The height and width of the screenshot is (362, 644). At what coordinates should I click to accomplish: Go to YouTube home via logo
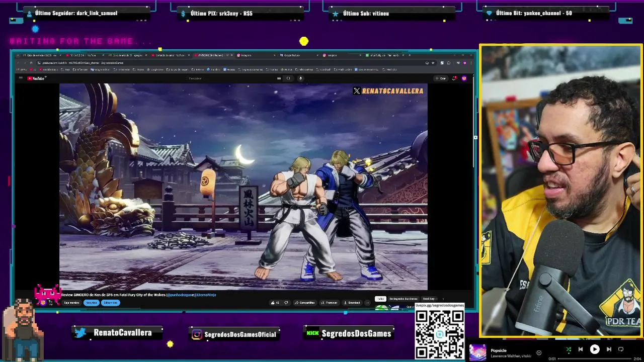36,78
